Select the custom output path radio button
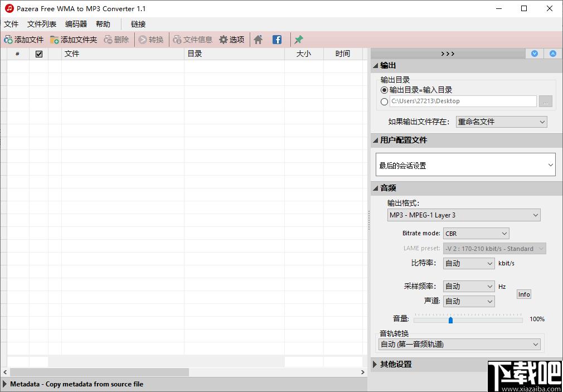The width and height of the screenshot is (563, 392). pos(384,101)
